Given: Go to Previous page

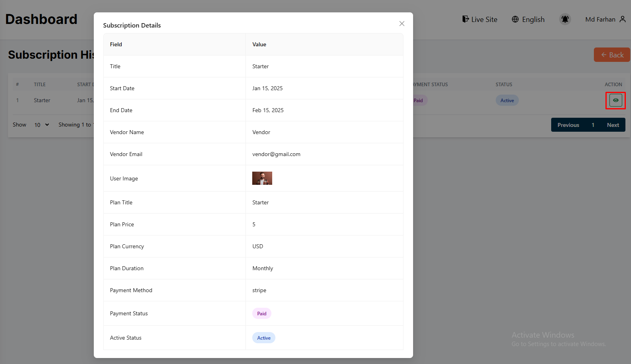Looking at the screenshot, I should pyautogui.click(x=568, y=125).
